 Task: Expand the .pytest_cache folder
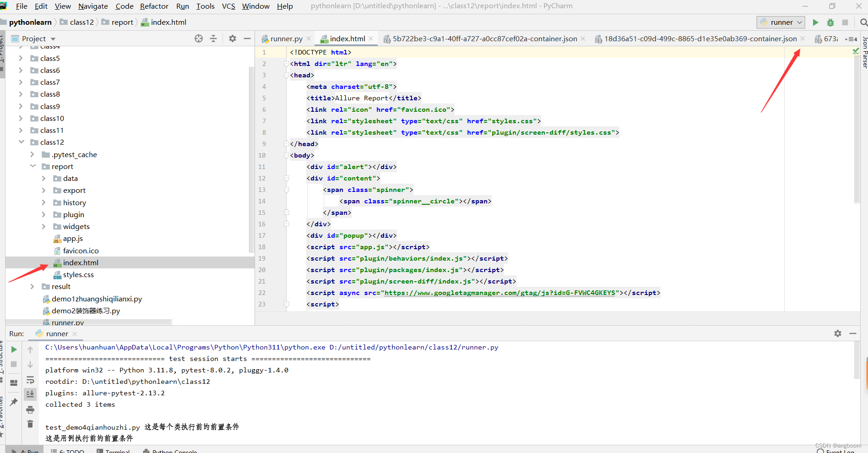click(x=32, y=154)
